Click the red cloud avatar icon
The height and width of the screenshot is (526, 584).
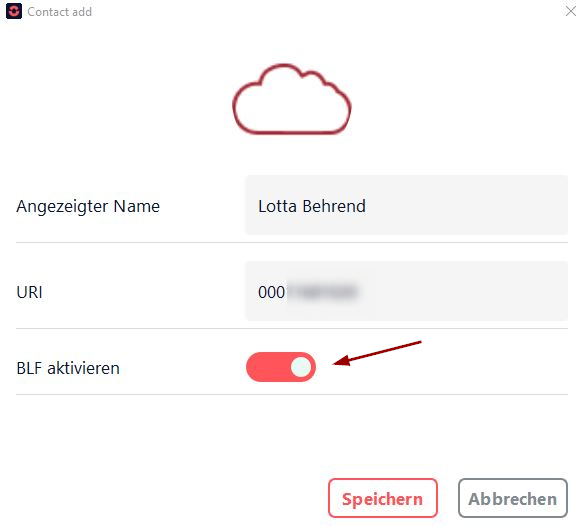pyautogui.click(x=292, y=99)
